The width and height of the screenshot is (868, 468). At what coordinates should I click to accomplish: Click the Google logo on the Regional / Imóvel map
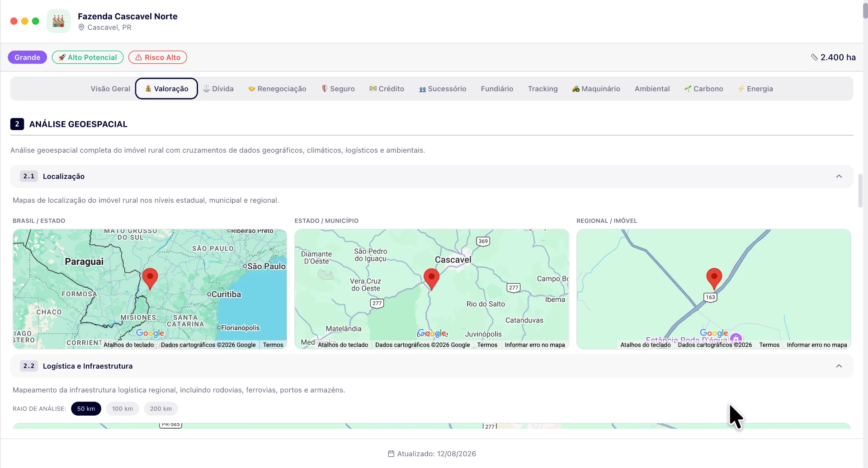(x=714, y=333)
